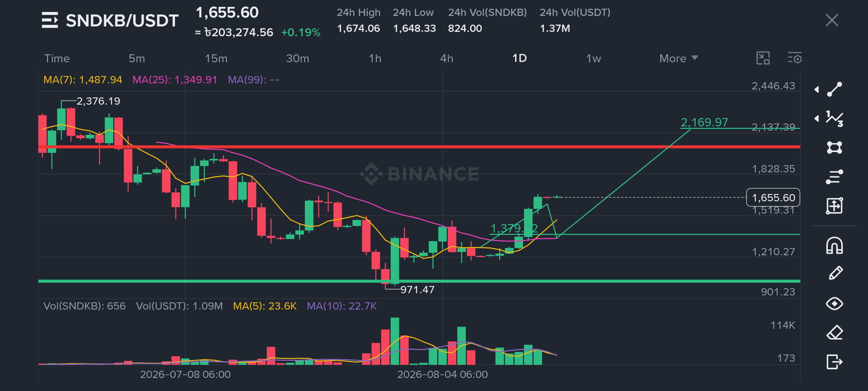868x391 pixels.
Task: Click the red horizontal resistance line
Action: pyautogui.click(x=419, y=147)
